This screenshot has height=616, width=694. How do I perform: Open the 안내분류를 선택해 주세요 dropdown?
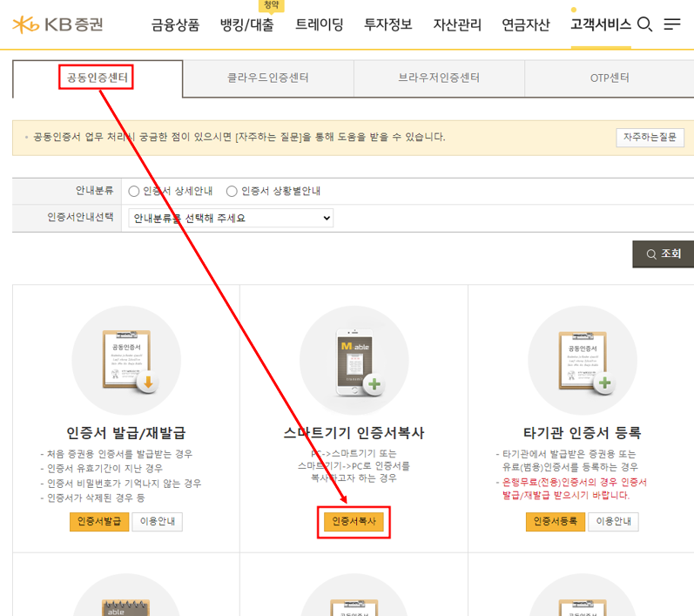click(231, 218)
